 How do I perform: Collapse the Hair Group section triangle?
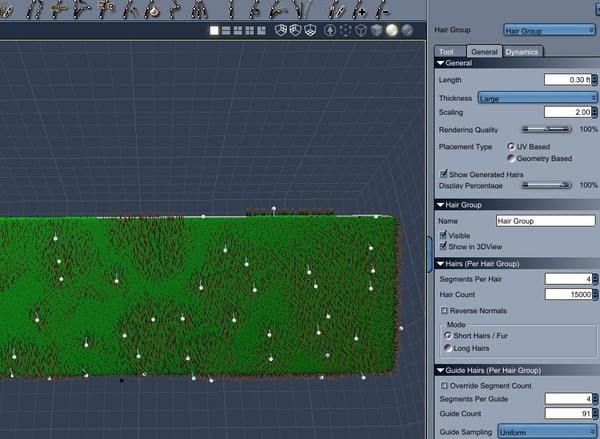click(x=440, y=205)
